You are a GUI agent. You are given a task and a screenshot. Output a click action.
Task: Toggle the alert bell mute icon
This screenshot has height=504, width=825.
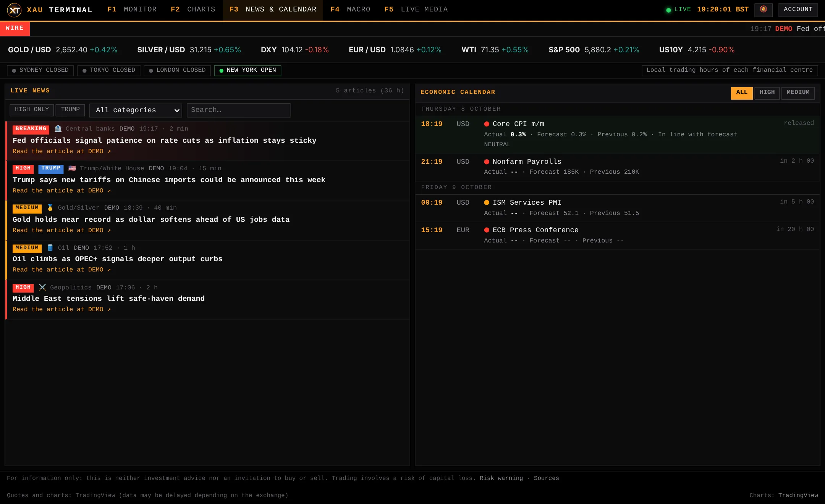click(x=764, y=10)
